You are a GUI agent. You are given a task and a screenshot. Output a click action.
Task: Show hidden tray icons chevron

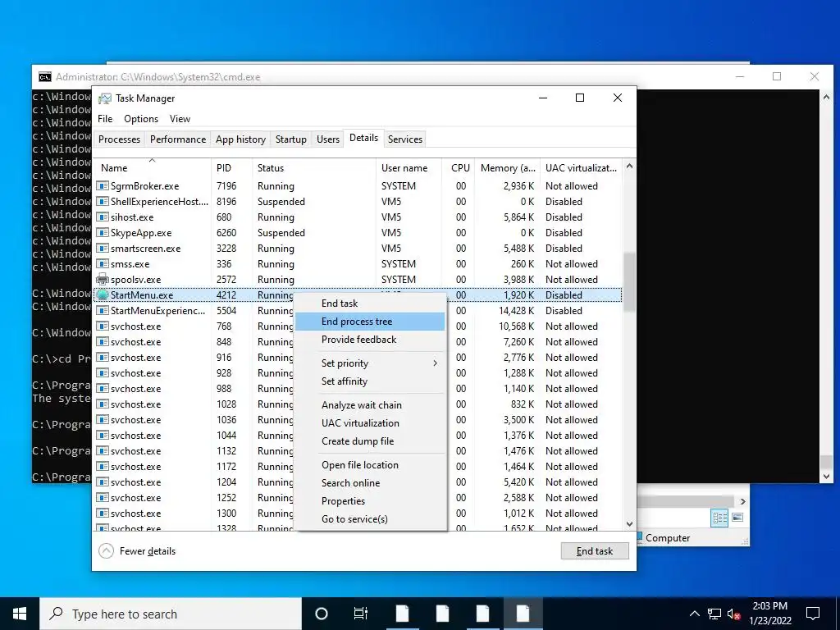coord(694,614)
